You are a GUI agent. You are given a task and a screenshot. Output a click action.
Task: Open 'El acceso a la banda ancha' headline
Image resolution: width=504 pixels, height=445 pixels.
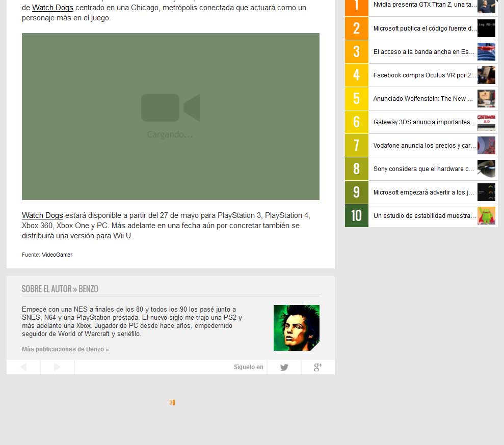(x=424, y=52)
